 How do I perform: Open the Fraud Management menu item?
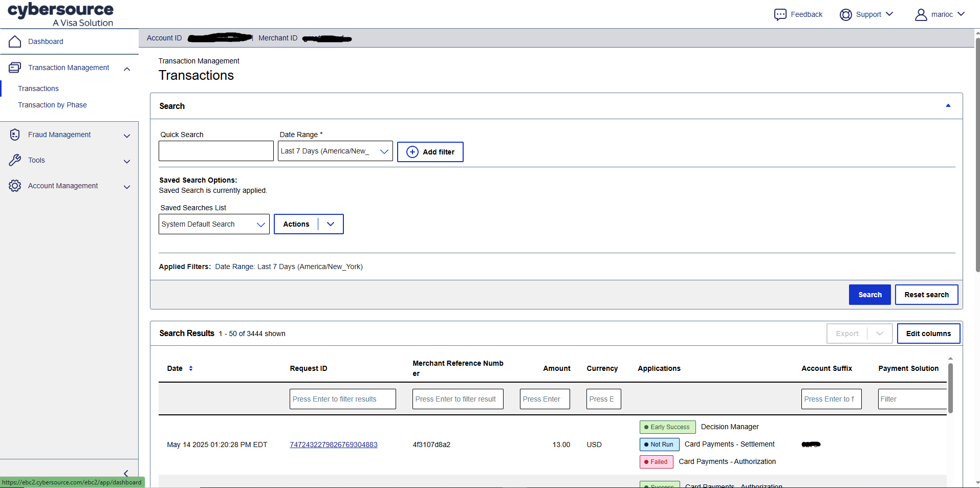pos(59,135)
